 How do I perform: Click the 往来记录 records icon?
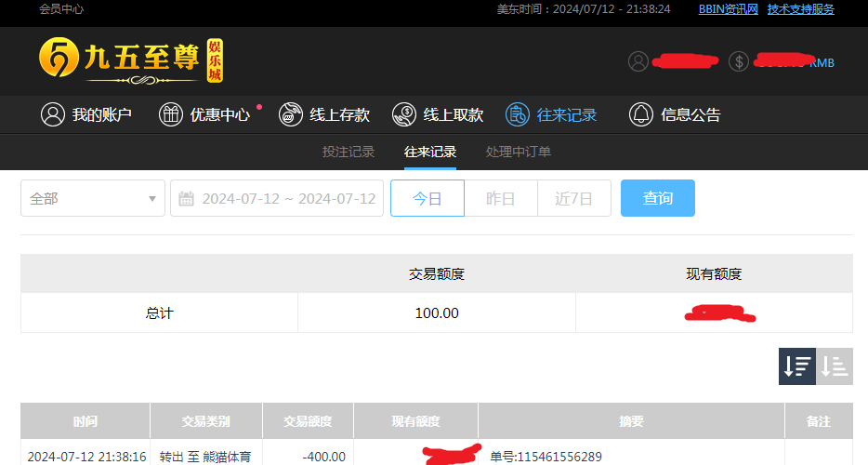[x=518, y=114]
